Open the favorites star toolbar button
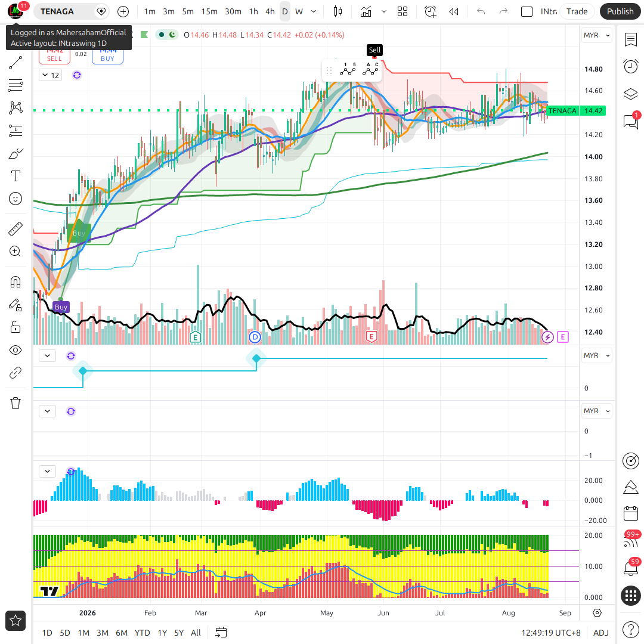The height and width of the screenshot is (644, 644). (x=16, y=621)
